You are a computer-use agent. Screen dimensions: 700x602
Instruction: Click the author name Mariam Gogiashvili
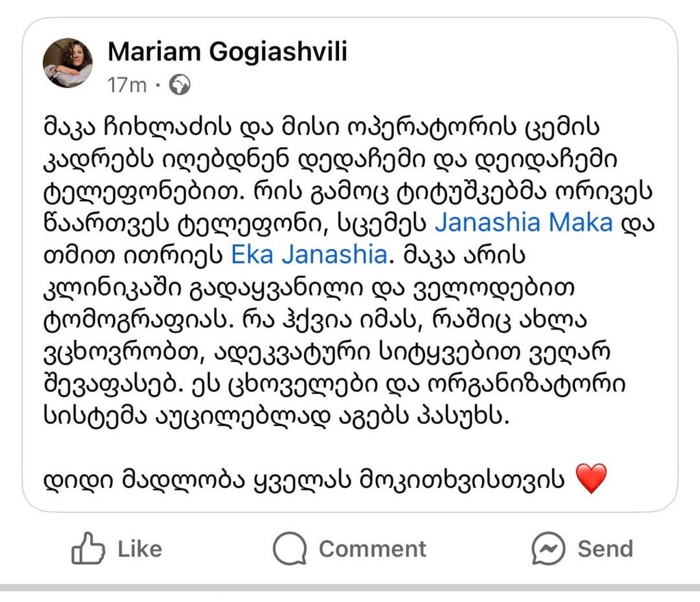[x=228, y=52]
